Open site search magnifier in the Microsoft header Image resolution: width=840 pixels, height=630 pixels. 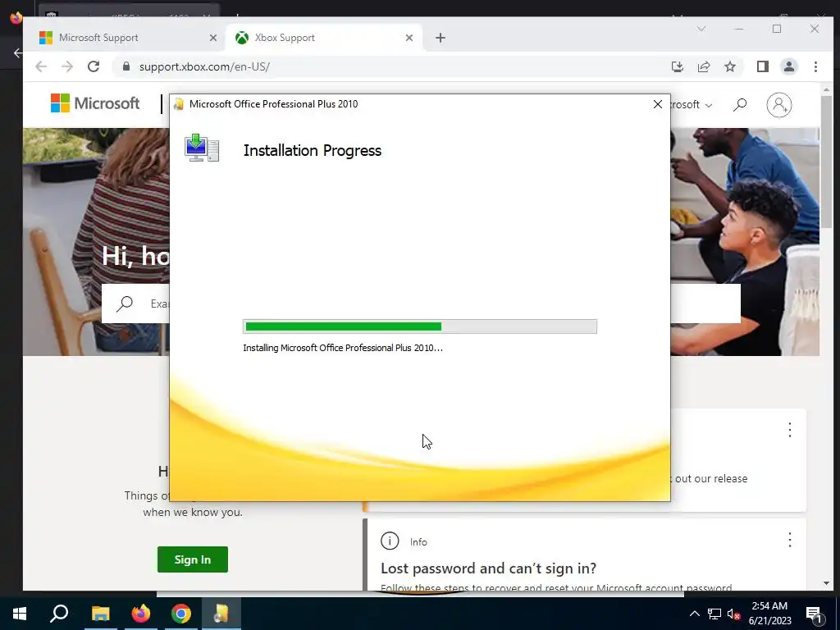740,104
